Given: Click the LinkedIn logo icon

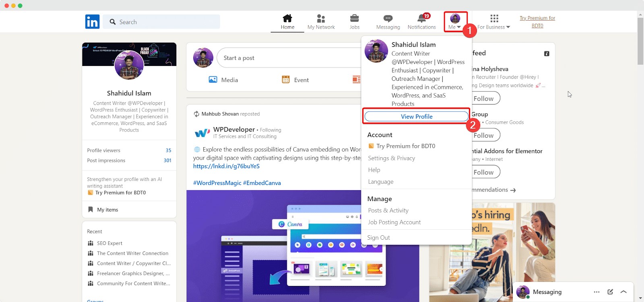Looking at the screenshot, I should coord(92,22).
